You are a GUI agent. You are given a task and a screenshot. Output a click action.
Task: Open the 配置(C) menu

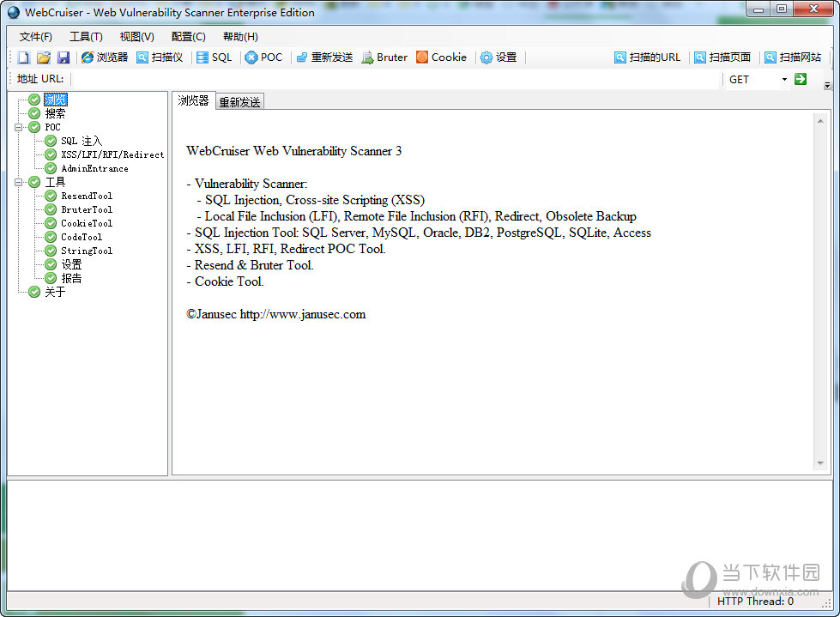189,36
